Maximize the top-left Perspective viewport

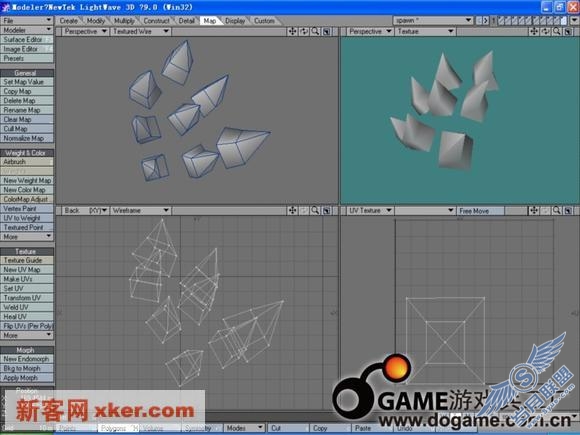point(327,31)
